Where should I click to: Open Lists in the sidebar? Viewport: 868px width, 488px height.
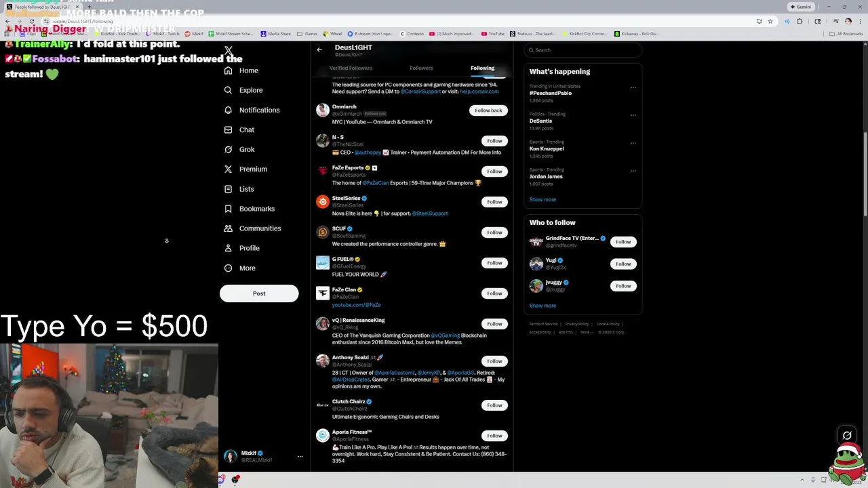click(x=239, y=189)
